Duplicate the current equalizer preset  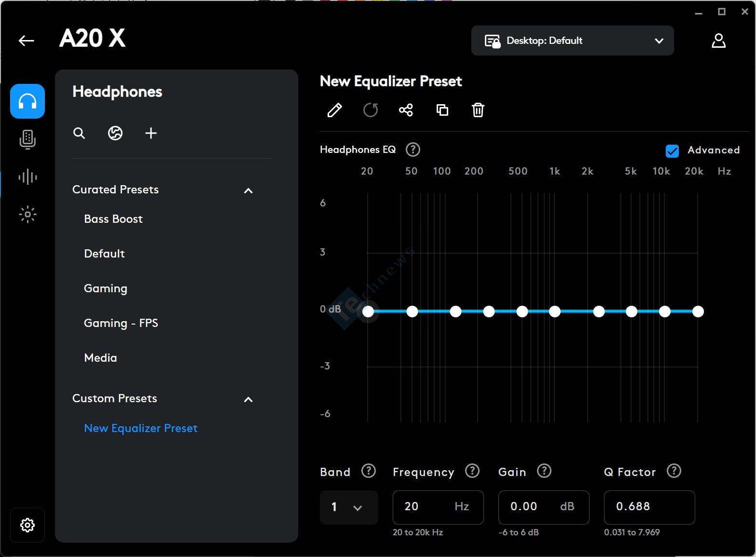point(442,110)
